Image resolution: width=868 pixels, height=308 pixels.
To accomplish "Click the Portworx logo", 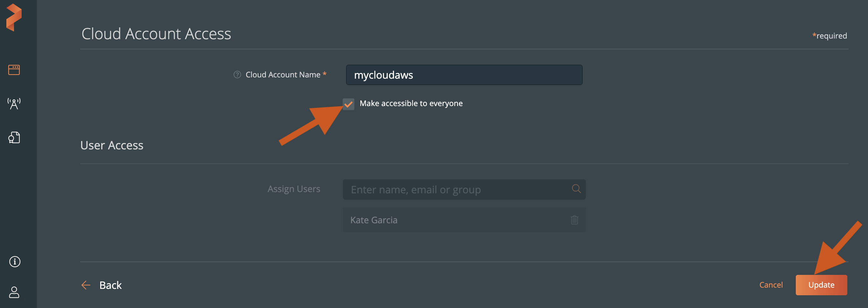I will click(x=14, y=18).
